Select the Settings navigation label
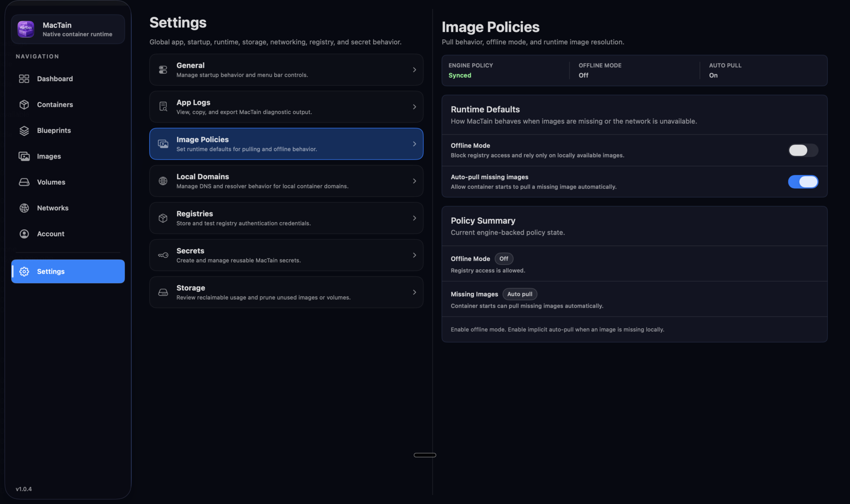This screenshot has width=850, height=504. pos(51,271)
